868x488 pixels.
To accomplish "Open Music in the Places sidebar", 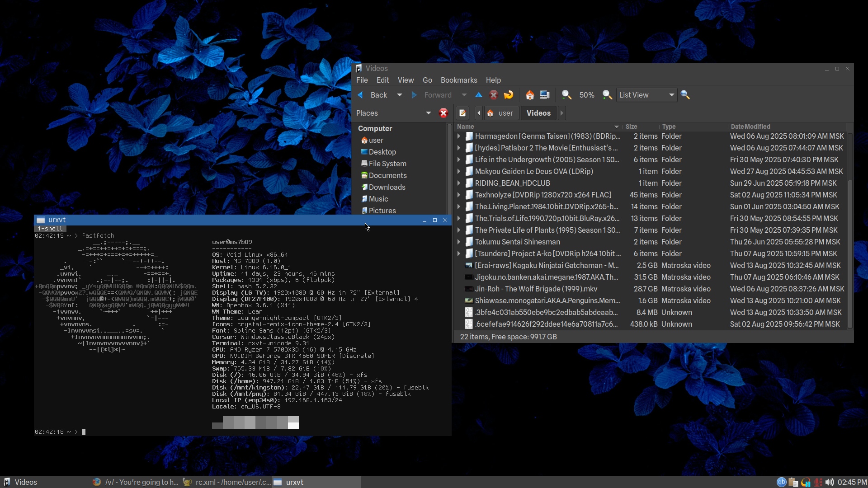I will [378, 199].
